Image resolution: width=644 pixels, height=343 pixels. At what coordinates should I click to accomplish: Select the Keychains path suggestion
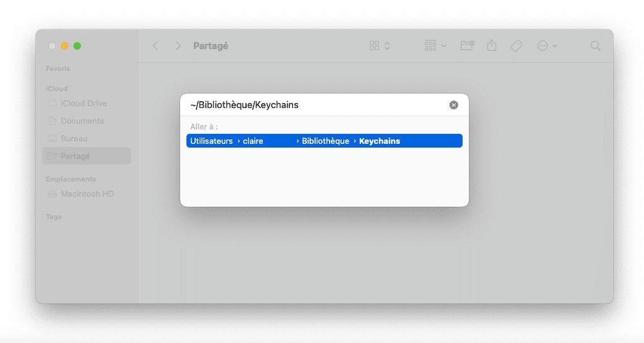pyautogui.click(x=379, y=141)
